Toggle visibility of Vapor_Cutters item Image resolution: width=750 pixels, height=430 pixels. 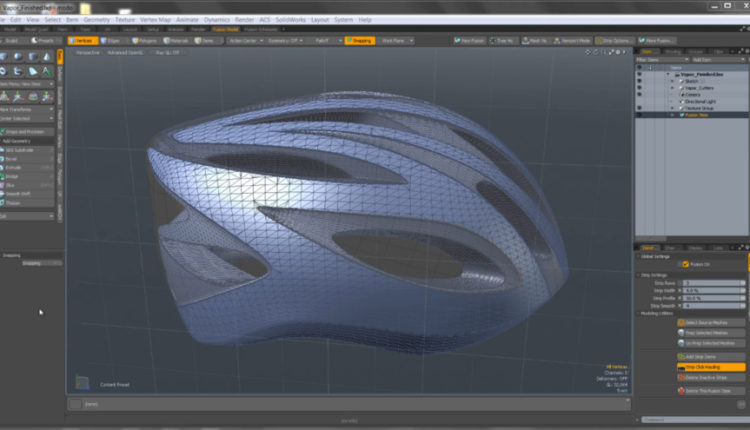click(640, 87)
